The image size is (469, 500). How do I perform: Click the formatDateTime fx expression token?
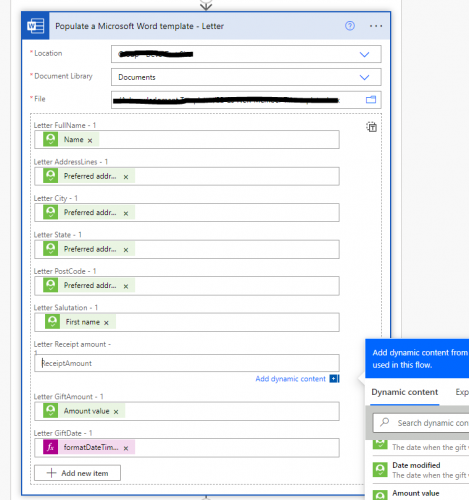click(x=89, y=447)
